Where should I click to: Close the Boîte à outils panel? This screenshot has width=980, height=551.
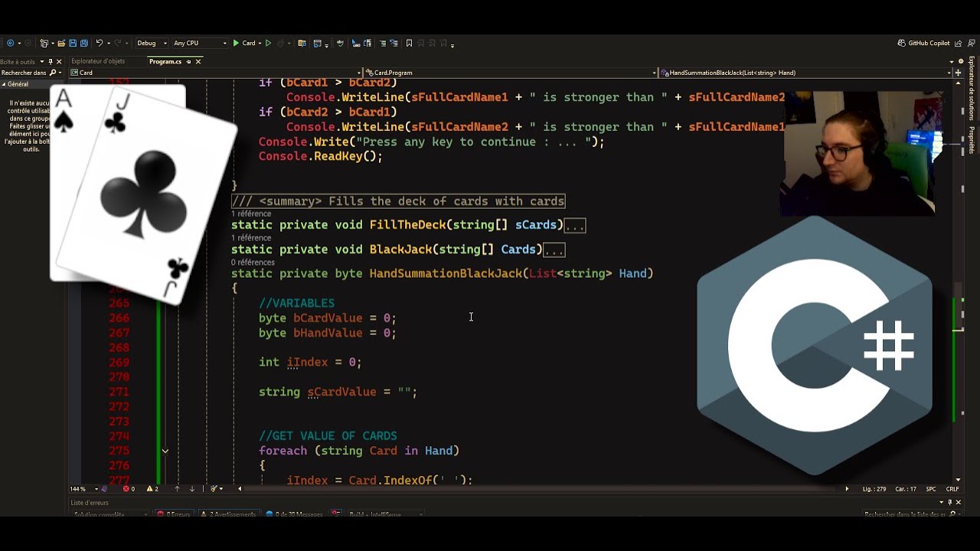point(59,61)
